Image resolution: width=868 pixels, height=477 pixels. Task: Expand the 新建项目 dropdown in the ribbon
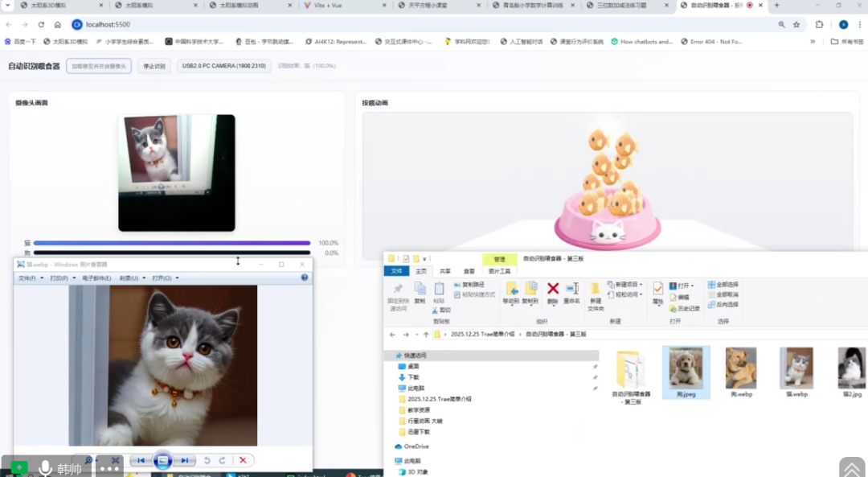tap(624, 285)
